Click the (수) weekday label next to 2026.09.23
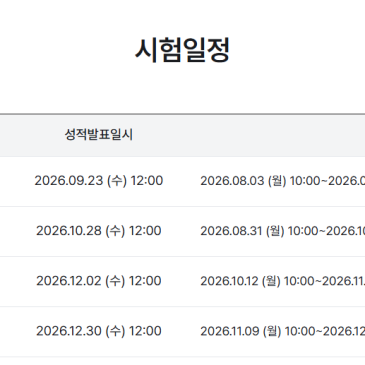 click(117, 181)
